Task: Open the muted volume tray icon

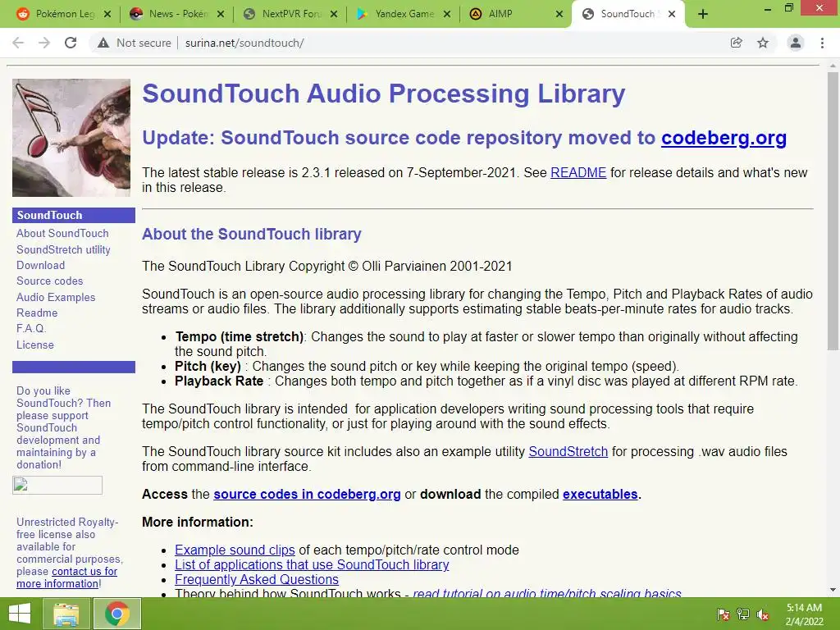Action: 763,614
